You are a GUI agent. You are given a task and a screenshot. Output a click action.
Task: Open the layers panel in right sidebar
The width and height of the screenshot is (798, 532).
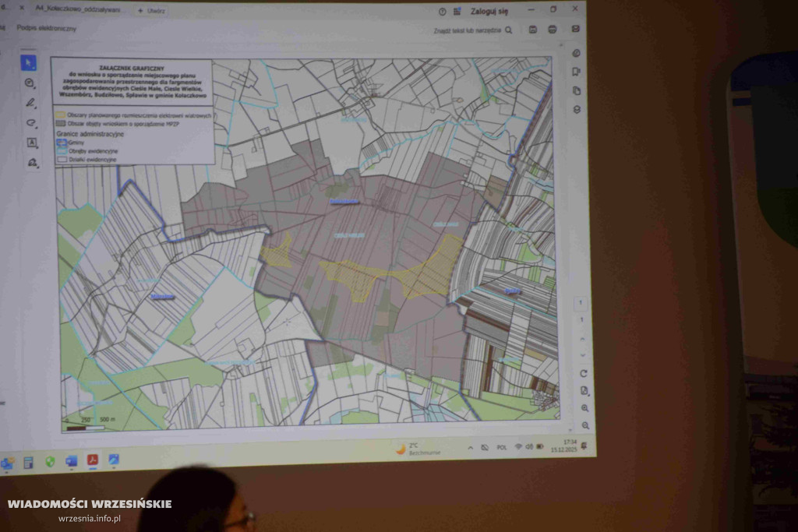[x=577, y=110]
